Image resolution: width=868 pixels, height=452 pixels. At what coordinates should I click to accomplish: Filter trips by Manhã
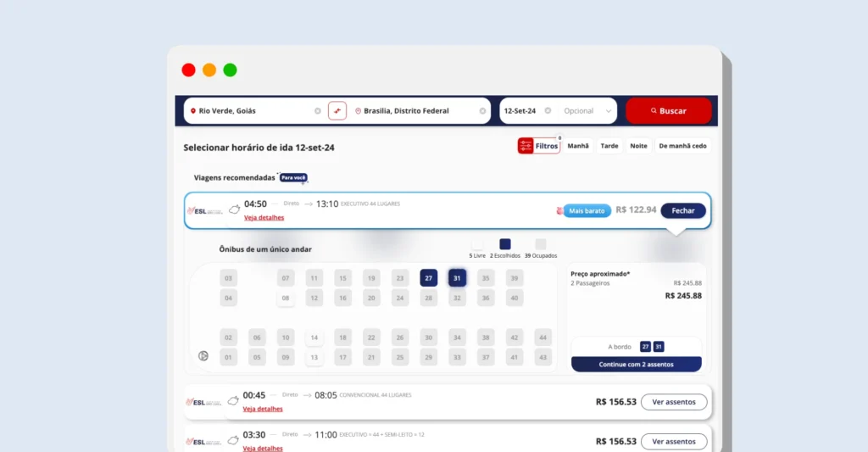578,146
